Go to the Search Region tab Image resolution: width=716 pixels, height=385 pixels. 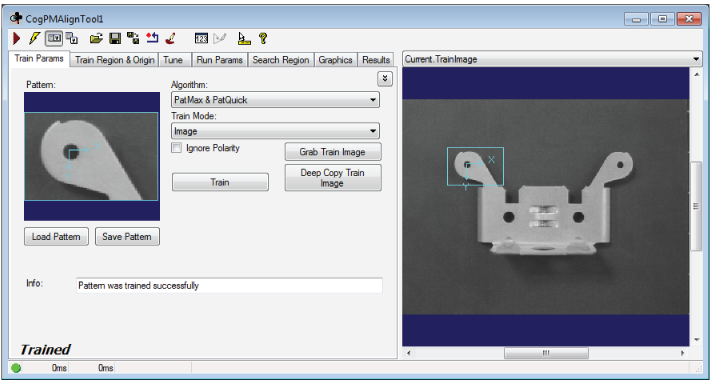[x=281, y=60]
